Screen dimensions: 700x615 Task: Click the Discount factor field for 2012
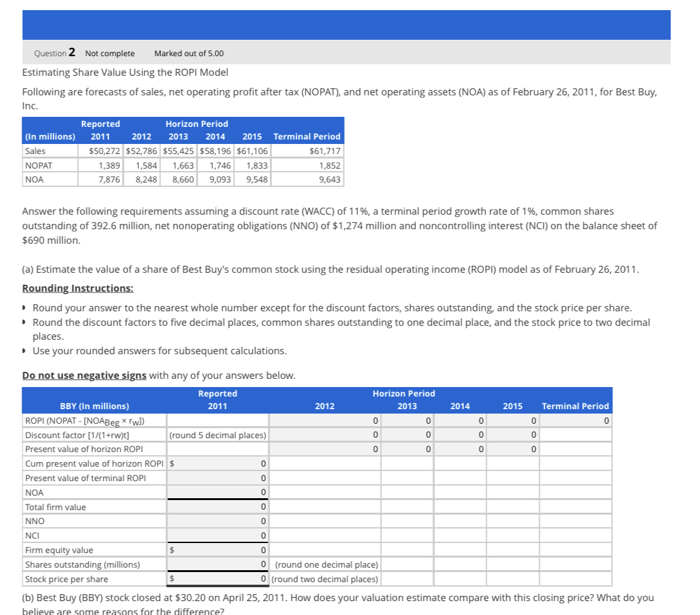coord(325,434)
